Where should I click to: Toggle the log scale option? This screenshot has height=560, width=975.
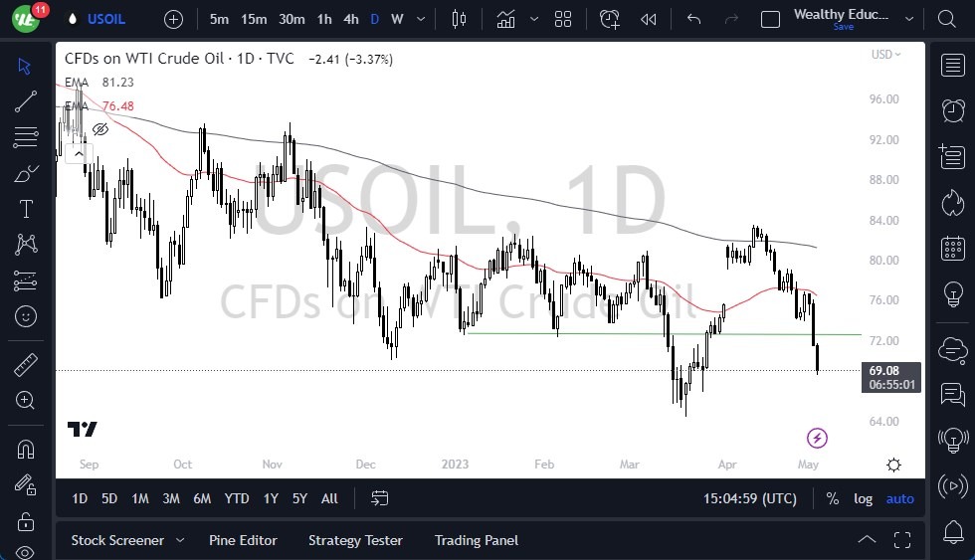pos(863,498)
